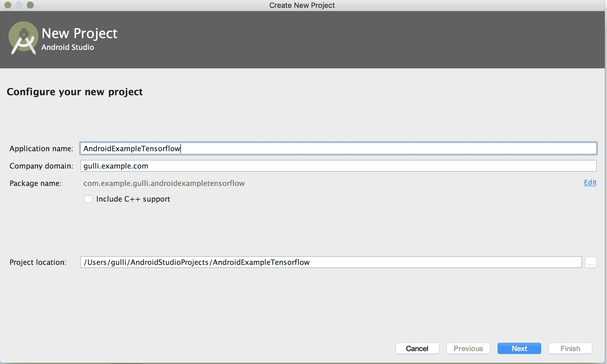Click the Cancel button

point(417,348)
